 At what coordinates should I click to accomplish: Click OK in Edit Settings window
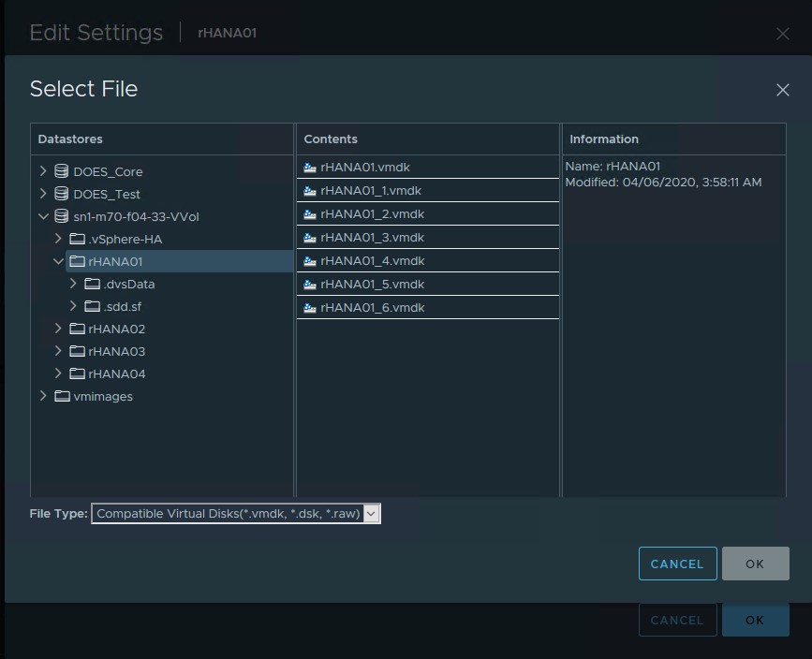pyautogui.click(x=756, y=620)
